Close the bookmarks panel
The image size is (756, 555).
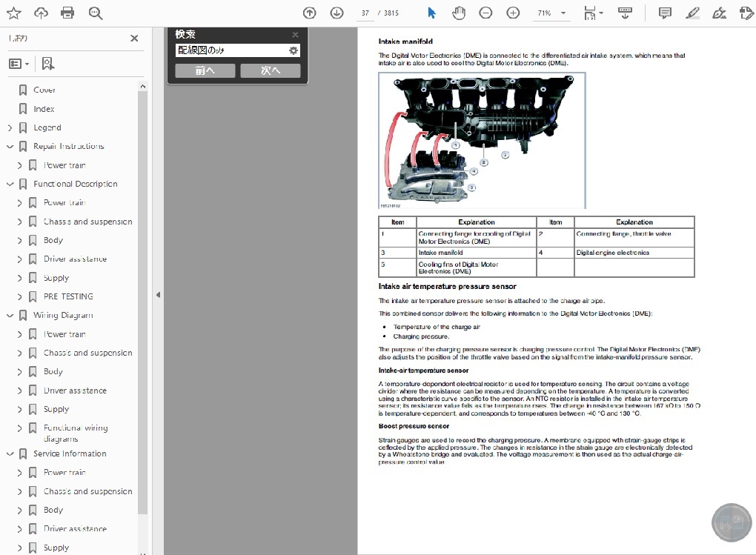(134, 38)
